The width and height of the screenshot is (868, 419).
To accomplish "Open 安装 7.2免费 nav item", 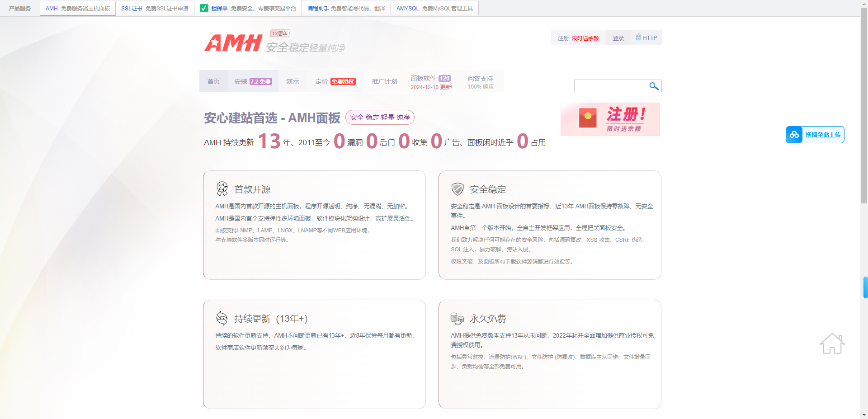I will click(253, 81).
